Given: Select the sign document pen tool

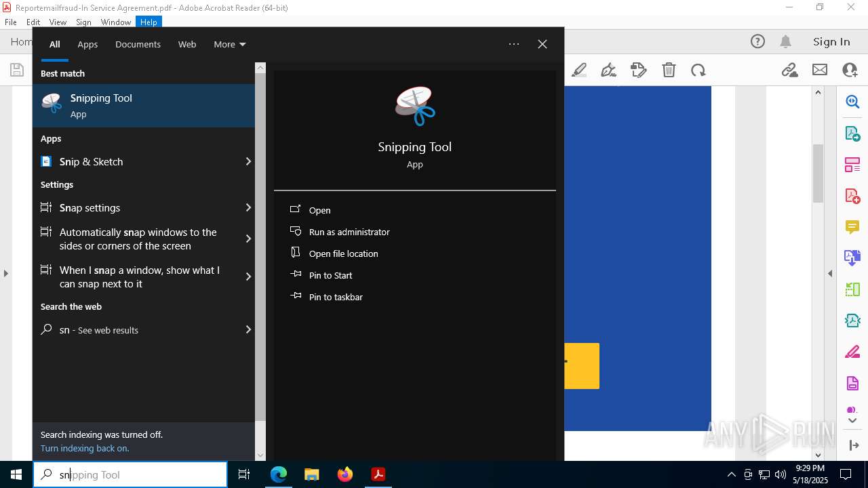Looking at the screenshot, I should tap(608, 70).
